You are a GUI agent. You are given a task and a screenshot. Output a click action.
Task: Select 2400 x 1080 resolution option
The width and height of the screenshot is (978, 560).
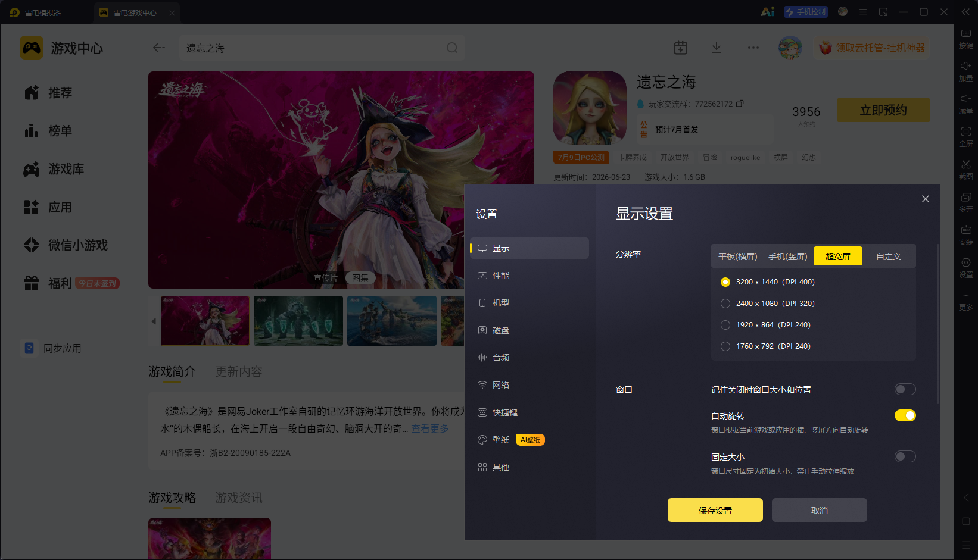point(767,304)
